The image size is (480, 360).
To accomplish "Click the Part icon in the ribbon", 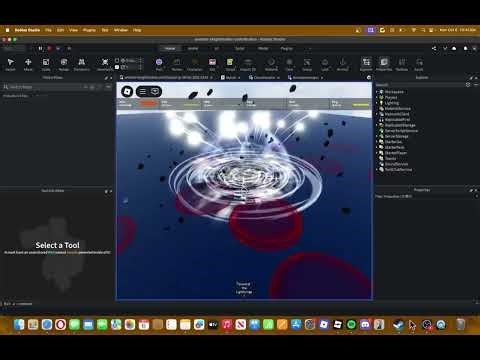I will (x=159, y=62).
